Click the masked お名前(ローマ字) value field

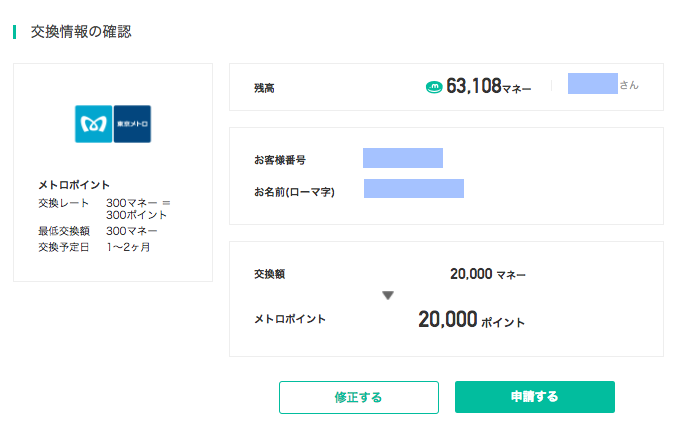pos(414,188)
